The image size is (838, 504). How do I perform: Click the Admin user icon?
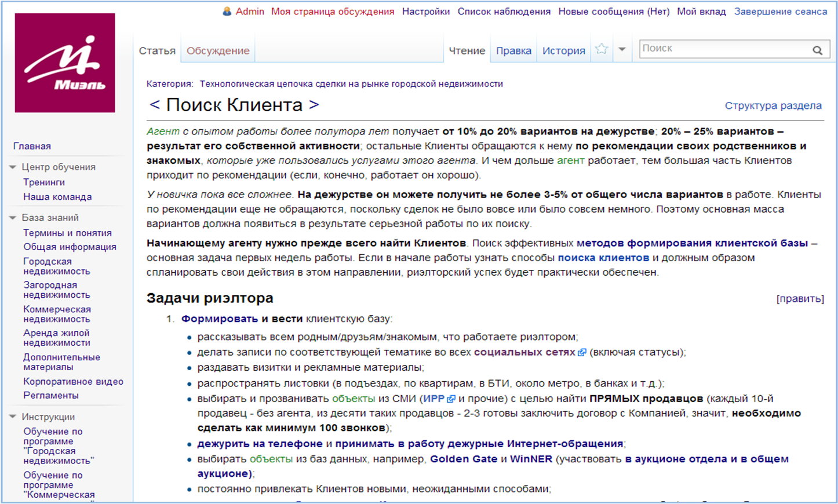pos(227,12)
